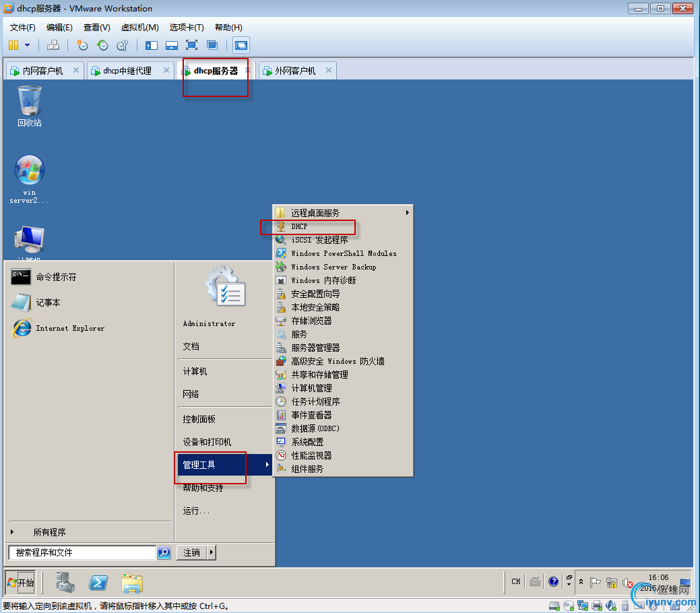The image size is (700, 613).
Task: Click the 搜索程序和文件 search field
Action: coord(82,553)
